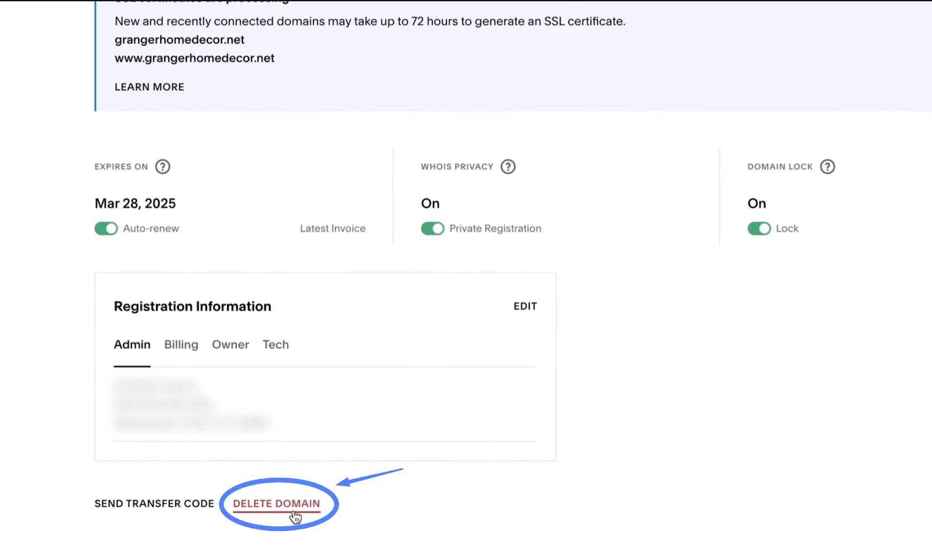Click the DELETE DOMAIN link
932x560 pixels.
276,504
